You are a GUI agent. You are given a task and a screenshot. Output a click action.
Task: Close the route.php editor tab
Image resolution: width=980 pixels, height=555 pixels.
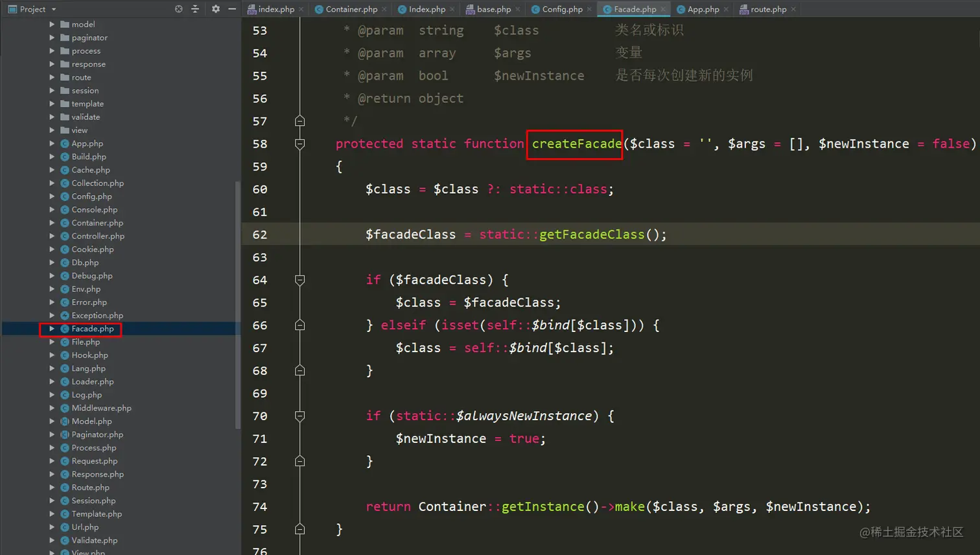coord(793,9)
